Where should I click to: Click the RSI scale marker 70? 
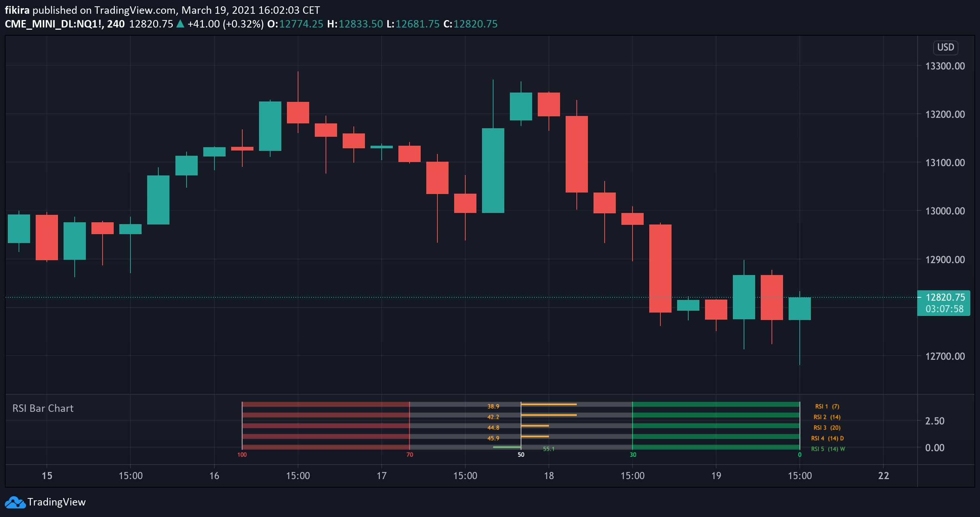click(x=410, y=455)
